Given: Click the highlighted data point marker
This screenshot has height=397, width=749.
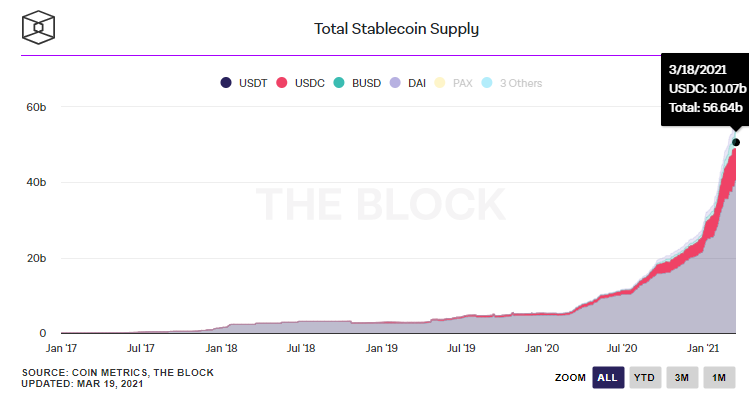Looking at the screenshot, I should [736, 142].
